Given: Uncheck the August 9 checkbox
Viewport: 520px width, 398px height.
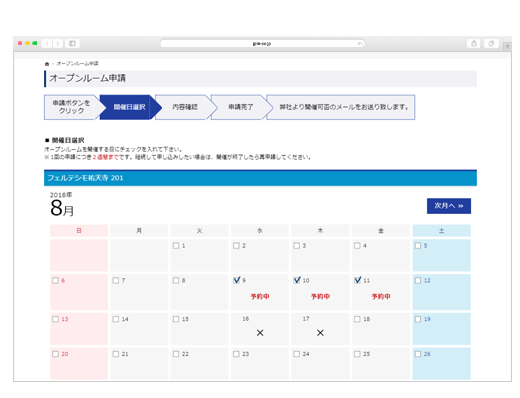Looking at the screenshot, I should tap(237, 280).
